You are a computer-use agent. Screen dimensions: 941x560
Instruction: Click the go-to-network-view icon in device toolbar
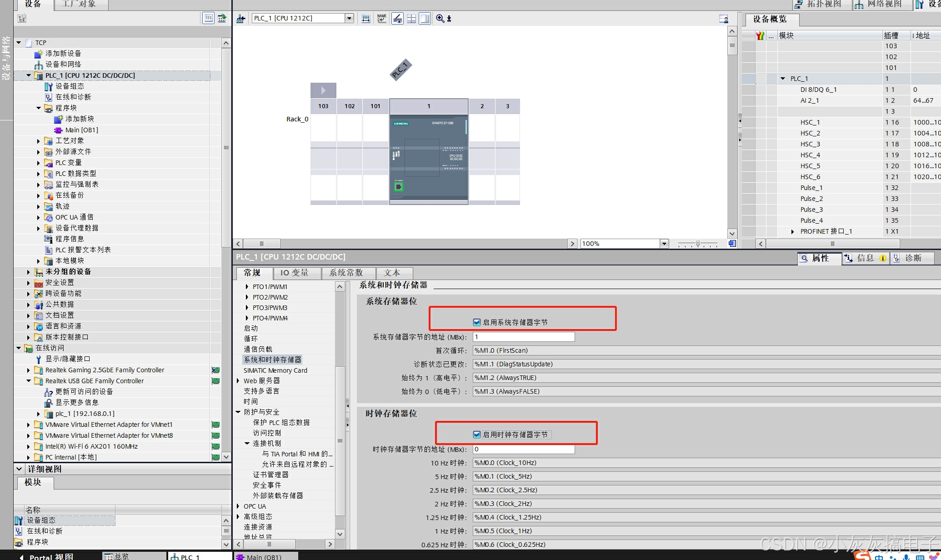(241, 18)
